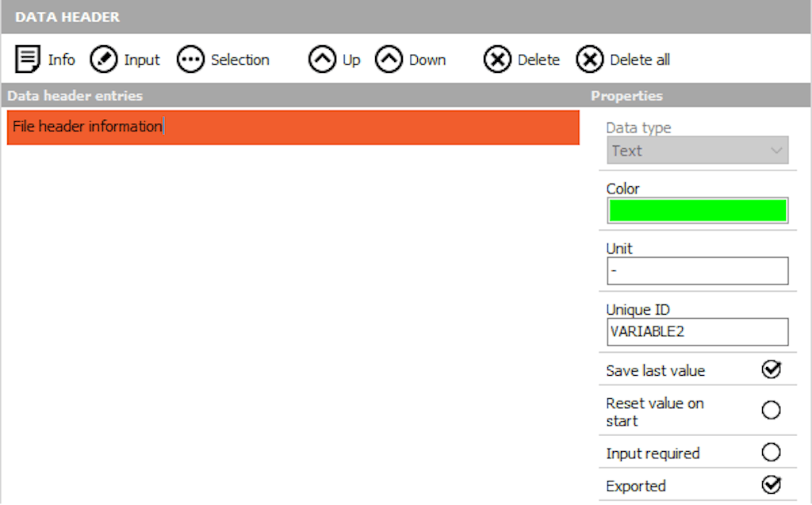Click the Input pencil icon
The height and width of the screenshot is (505, 812).
(x=104, y=59)
